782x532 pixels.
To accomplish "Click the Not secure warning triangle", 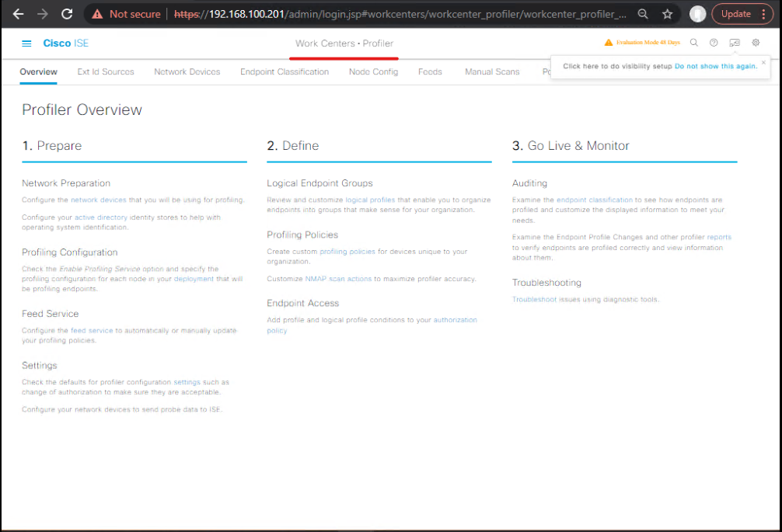I will click(x=98, y=14).
